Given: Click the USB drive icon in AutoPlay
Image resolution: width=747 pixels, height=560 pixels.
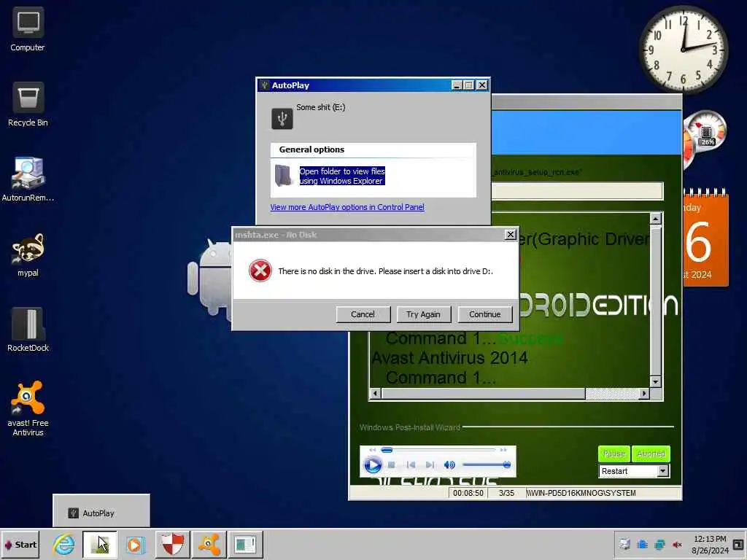Looking at the screenshot, I should 282,118.
